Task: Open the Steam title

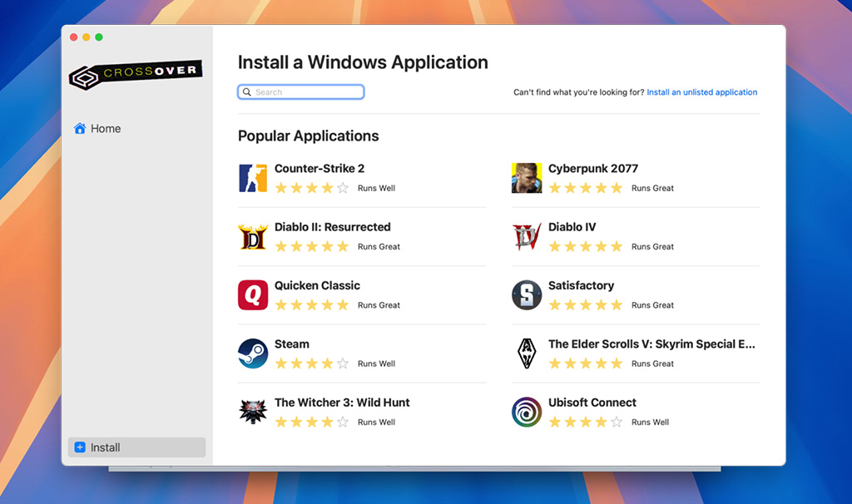Action: [292, 344]
